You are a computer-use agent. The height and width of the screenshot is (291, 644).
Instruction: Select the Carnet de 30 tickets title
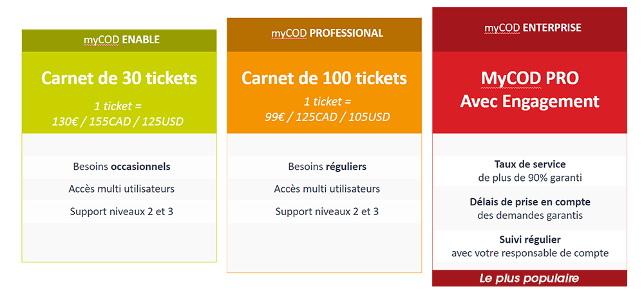(x=119, y=79)
